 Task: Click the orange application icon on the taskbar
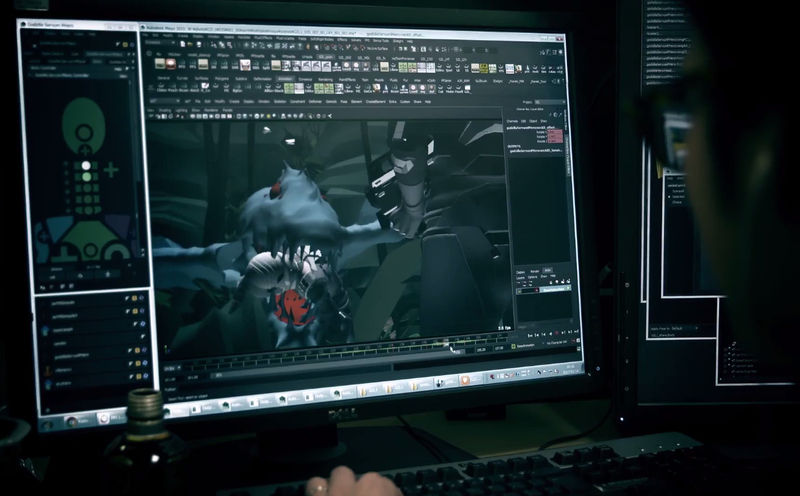point(465,380)
